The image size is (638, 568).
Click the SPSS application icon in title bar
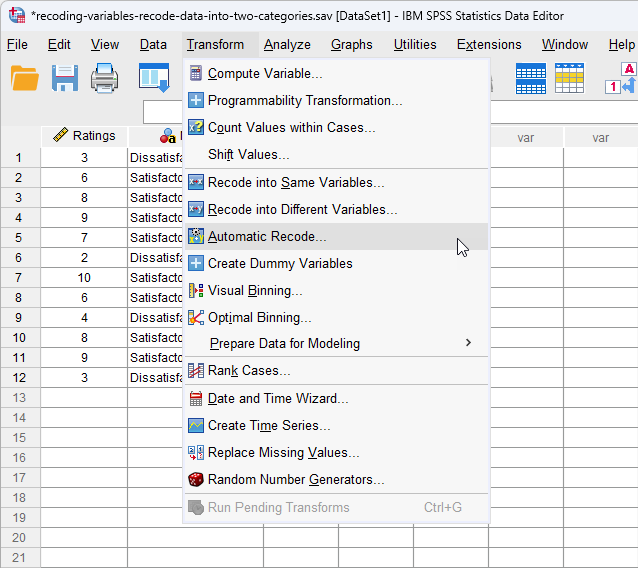click(17, 15)
